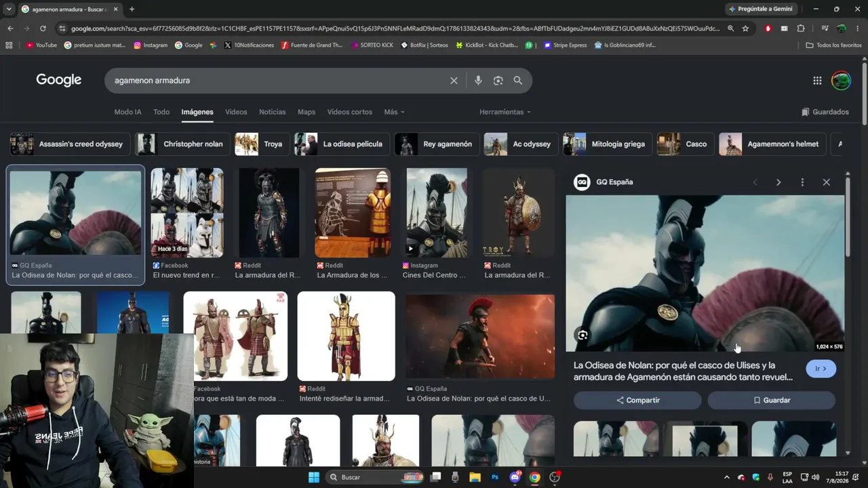Switch to the Vídeos tab
This screenshot has width=868, height=488.
pos(236,112)
